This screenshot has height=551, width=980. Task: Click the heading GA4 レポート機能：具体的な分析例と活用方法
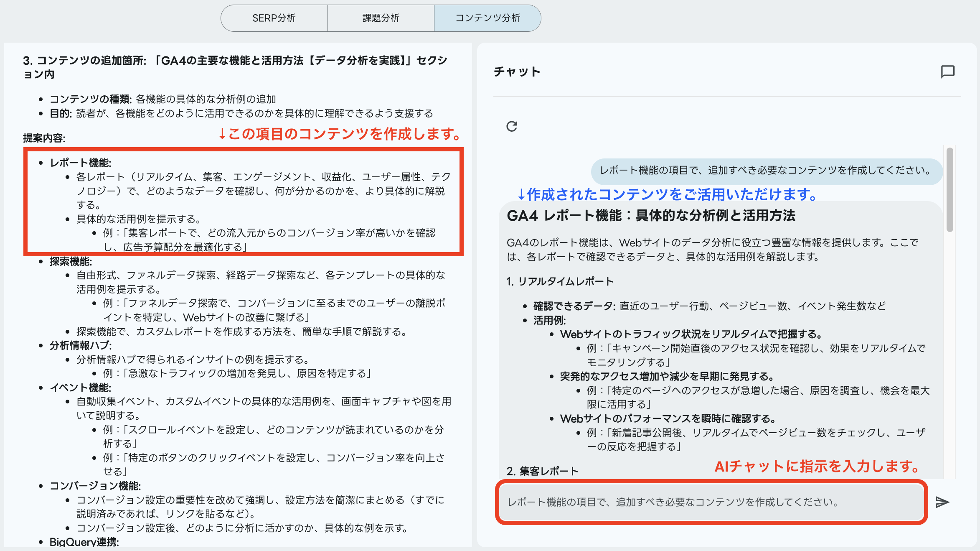(x=651, y=216)
